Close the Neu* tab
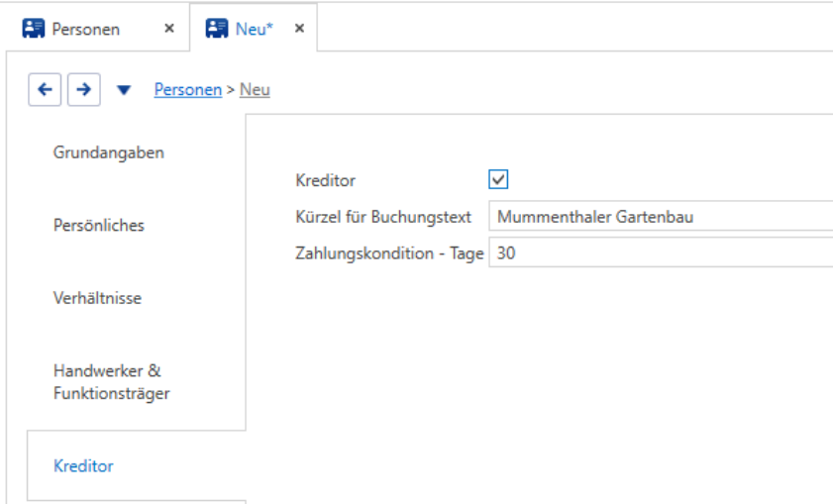Image resolution: width=833 pixels, height=504 pixels. pos(300,28)
